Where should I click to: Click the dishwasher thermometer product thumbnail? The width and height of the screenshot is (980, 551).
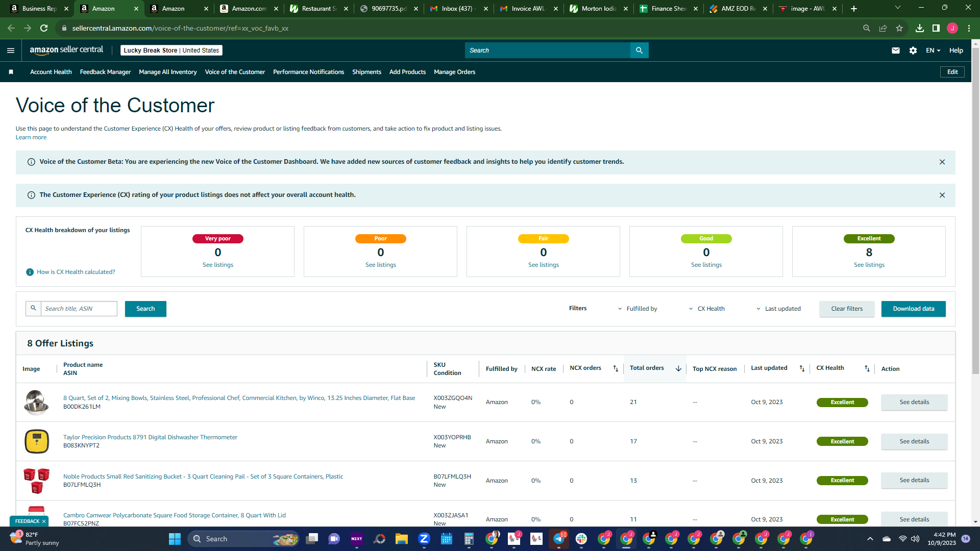click(x=37, y=441)
